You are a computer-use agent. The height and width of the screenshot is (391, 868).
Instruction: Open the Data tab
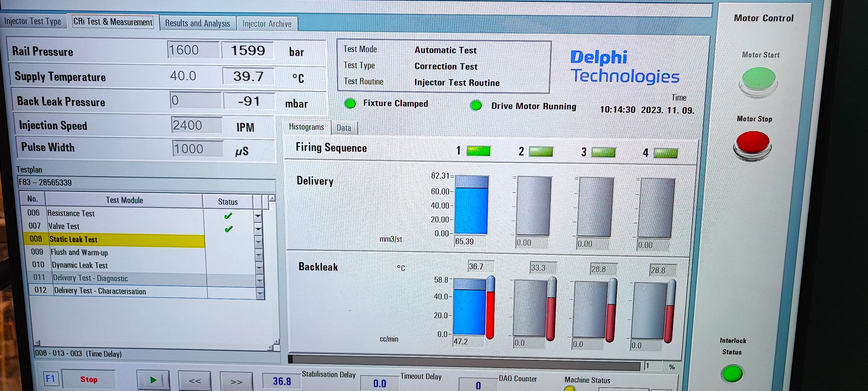click(x=343, y=128)
